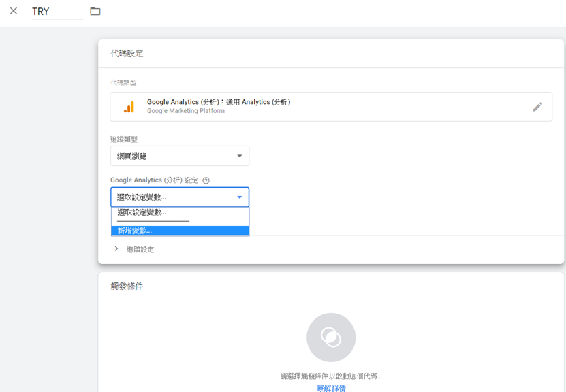566x392 pixels.
Task: Click the trigger placeholder circle icon
Action: pos(331,337)
